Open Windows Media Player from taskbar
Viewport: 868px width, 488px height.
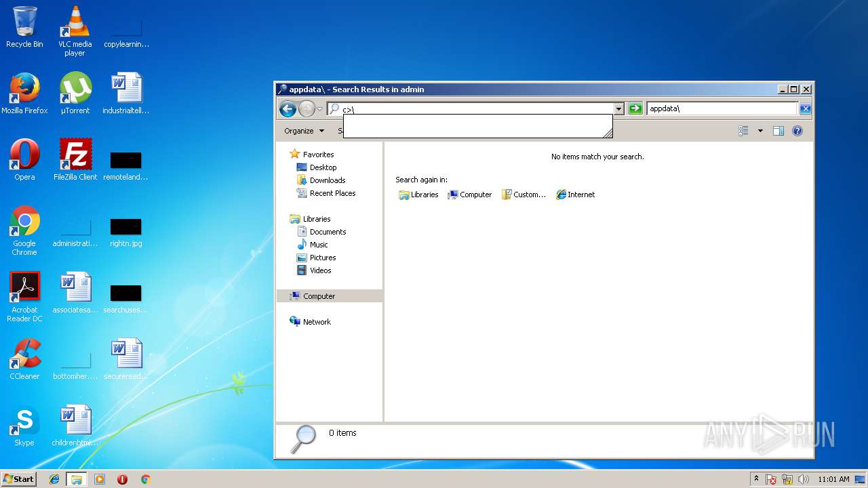(100, 479)
